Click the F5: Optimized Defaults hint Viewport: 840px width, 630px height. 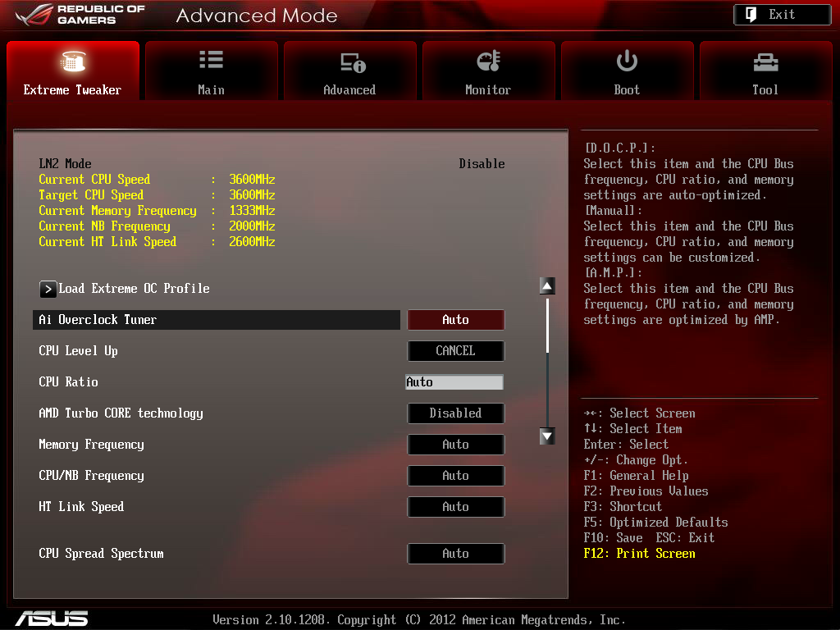tap(655, 523)
